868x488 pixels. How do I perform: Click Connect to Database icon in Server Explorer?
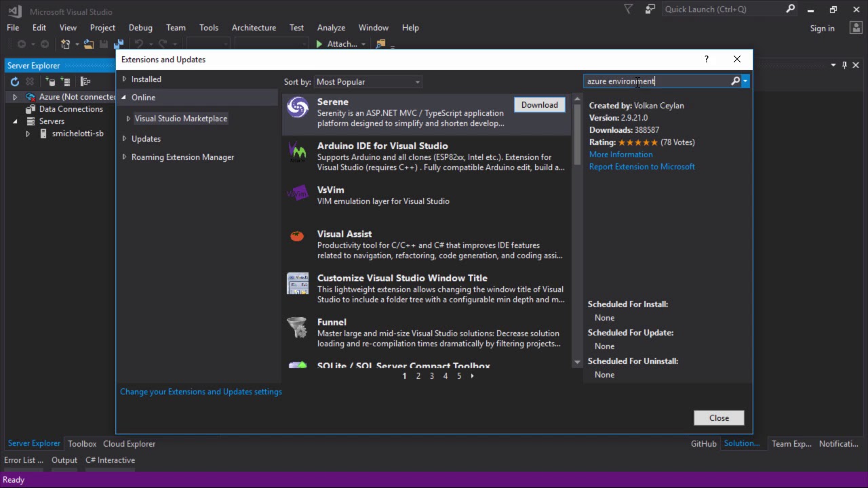[x=50, y=81]
